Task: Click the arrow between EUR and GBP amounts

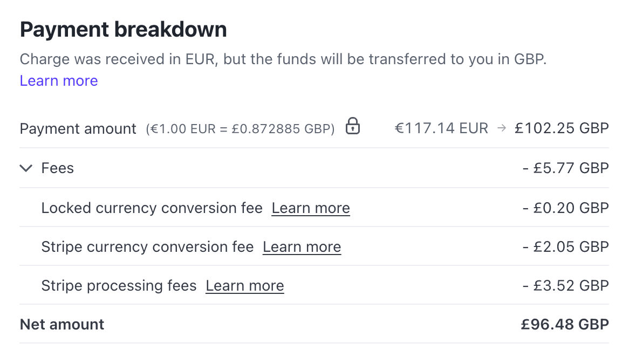Action: point(501,128)
